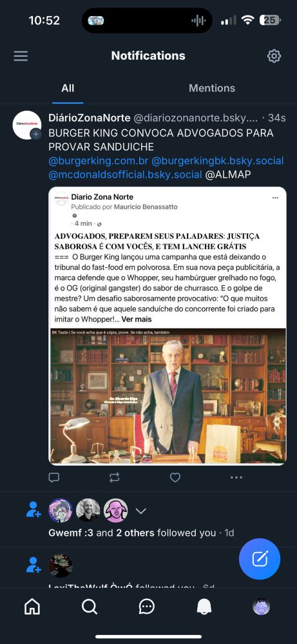The image size is (297, 644).
Task: Open the hamburger menu
Action: 21,56
